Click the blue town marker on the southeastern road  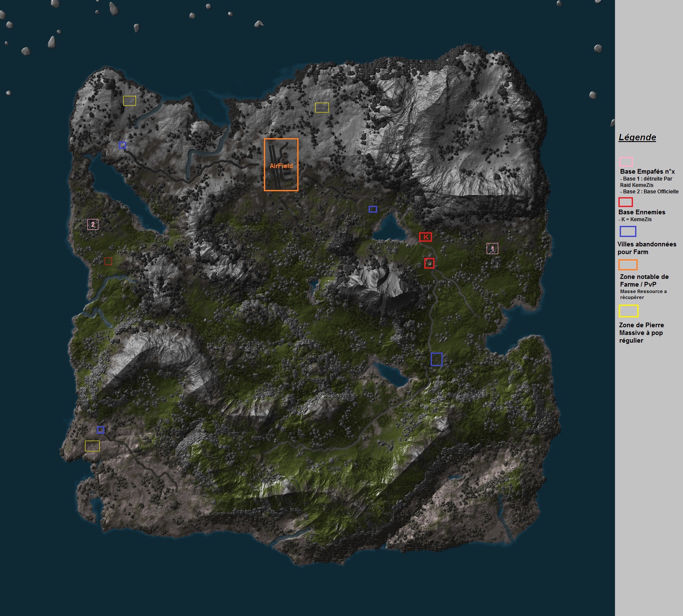click(x=436, y=359)
